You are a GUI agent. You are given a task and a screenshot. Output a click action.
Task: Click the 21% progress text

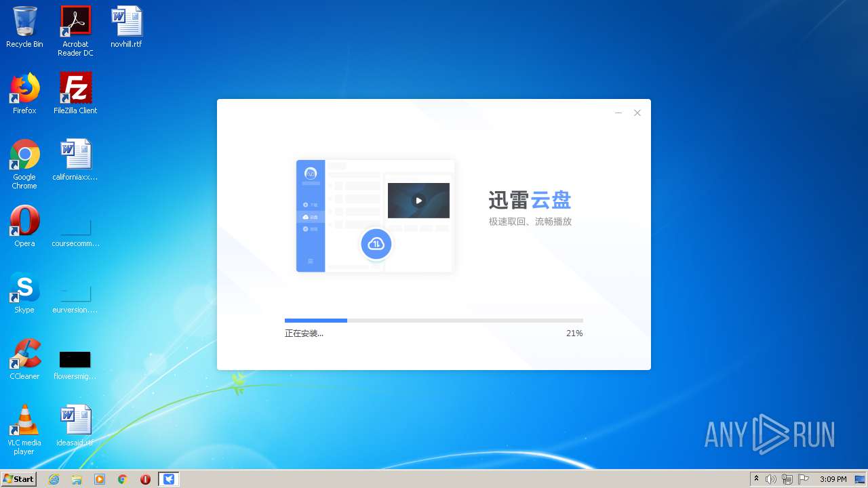(574, 333)
